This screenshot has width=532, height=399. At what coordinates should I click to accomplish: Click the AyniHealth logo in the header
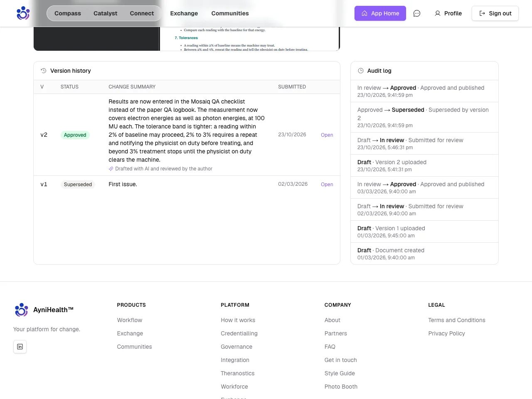click(x=23, y=13)
